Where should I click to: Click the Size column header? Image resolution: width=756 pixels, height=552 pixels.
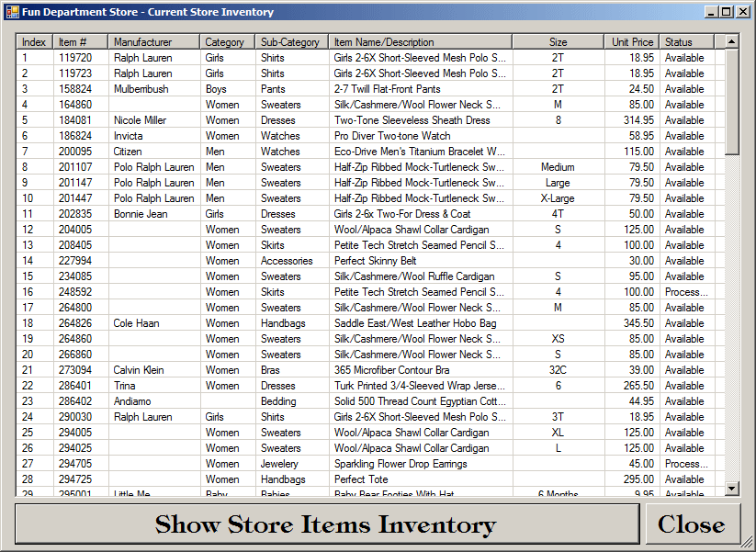tap(559, 42)
